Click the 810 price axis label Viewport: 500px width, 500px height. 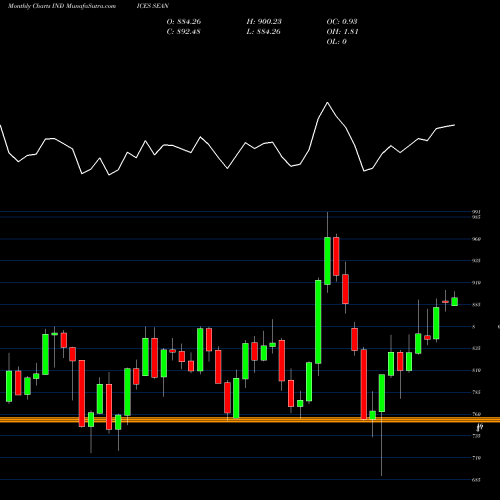click(476, 370)
